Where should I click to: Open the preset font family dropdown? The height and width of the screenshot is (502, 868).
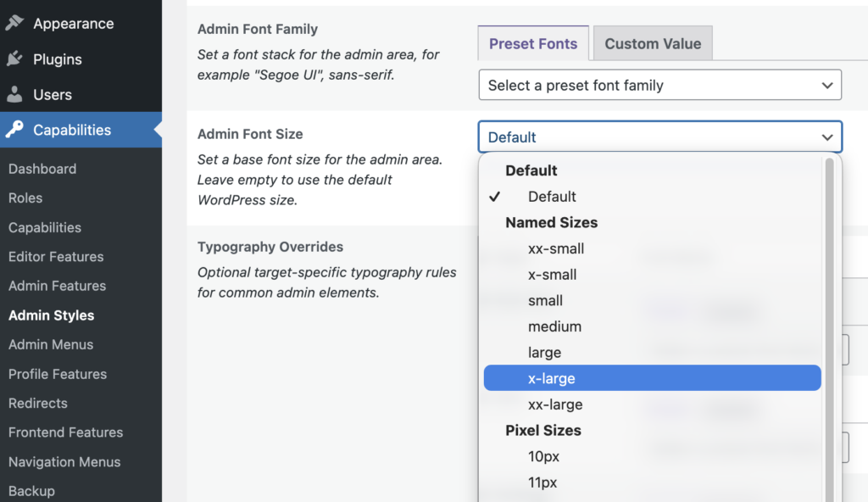point(659,85)
